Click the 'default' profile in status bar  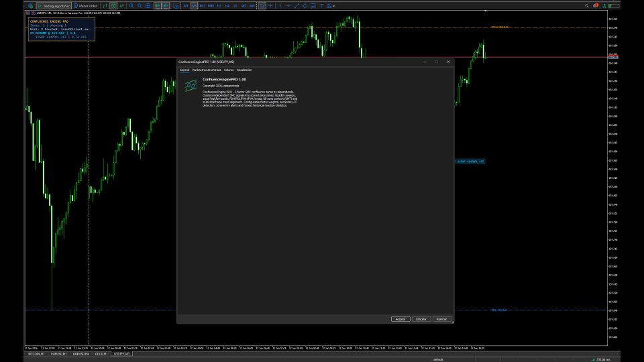(438, 359)
